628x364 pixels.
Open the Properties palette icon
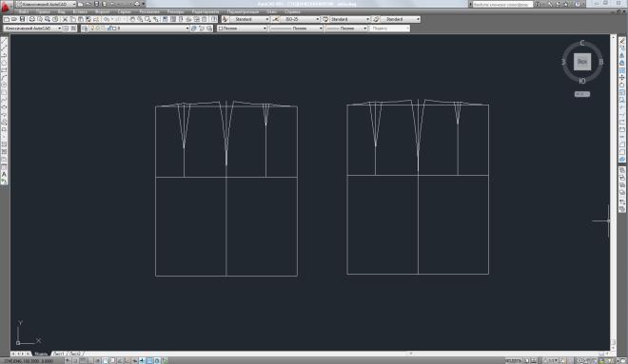click(166, 19)
